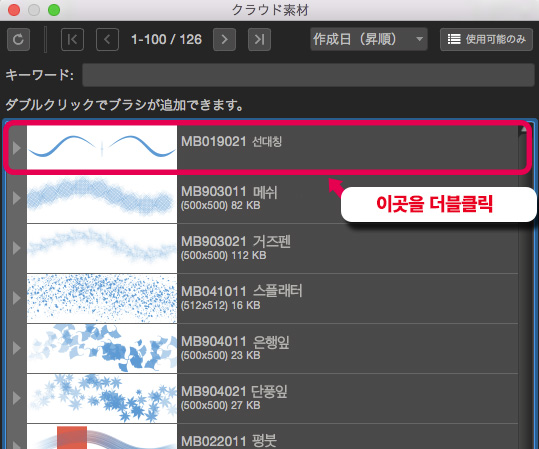Screen dimensions: 539x449
Task: Expand the MB903011 메쉬 brush row
Action: pyautogui.click(x=16, y=198)
